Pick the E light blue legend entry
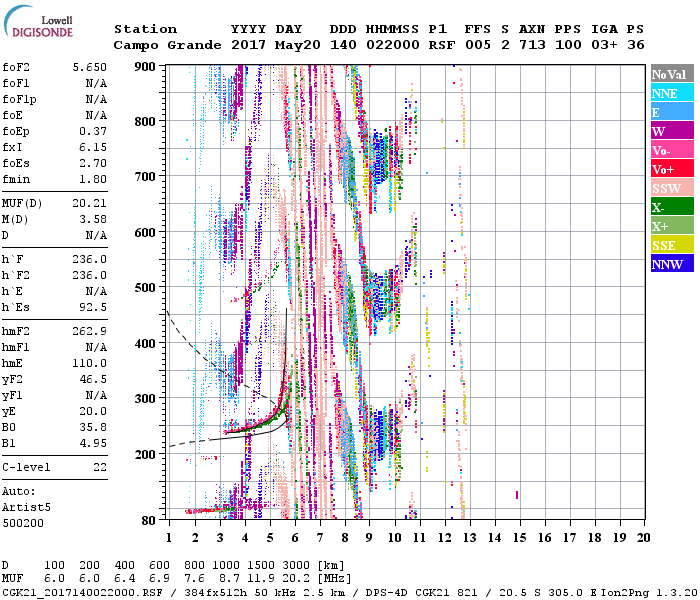The height and width of the screenshot is (600, 700). [x=672, y=112]
